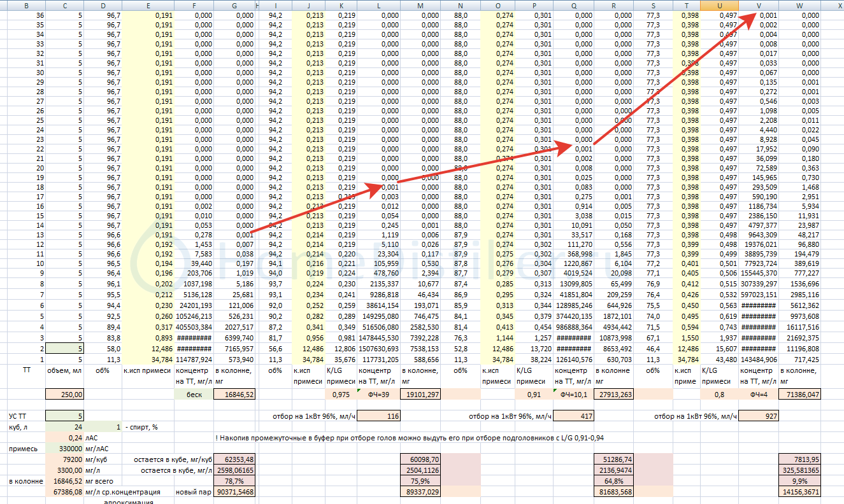Select отбор value 927 cell
The height and width of the screenshot is (504, 844).
point(759,416)
